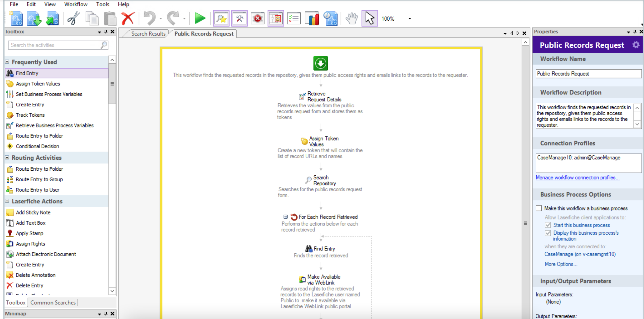Click the scissors cut icon

[x=73, y=18]
